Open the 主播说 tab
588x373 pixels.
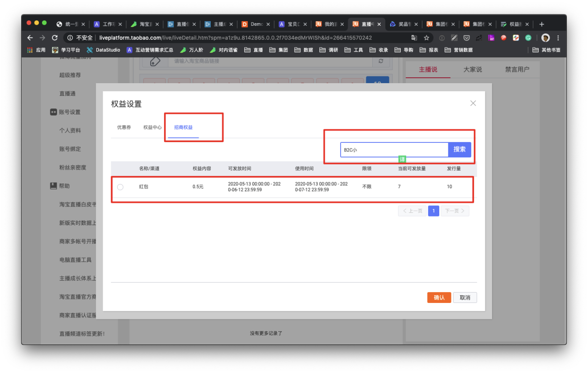428,70
